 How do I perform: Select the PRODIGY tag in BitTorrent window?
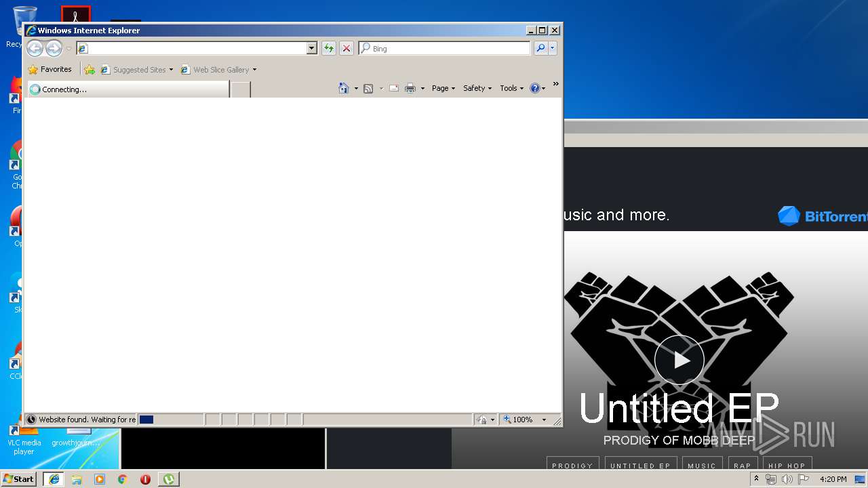point(573,466)
